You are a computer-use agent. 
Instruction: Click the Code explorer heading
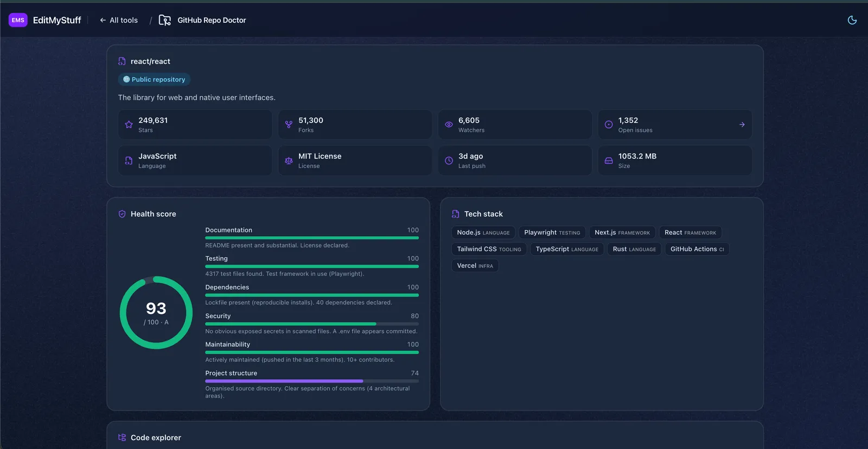(x=156, y=438)
